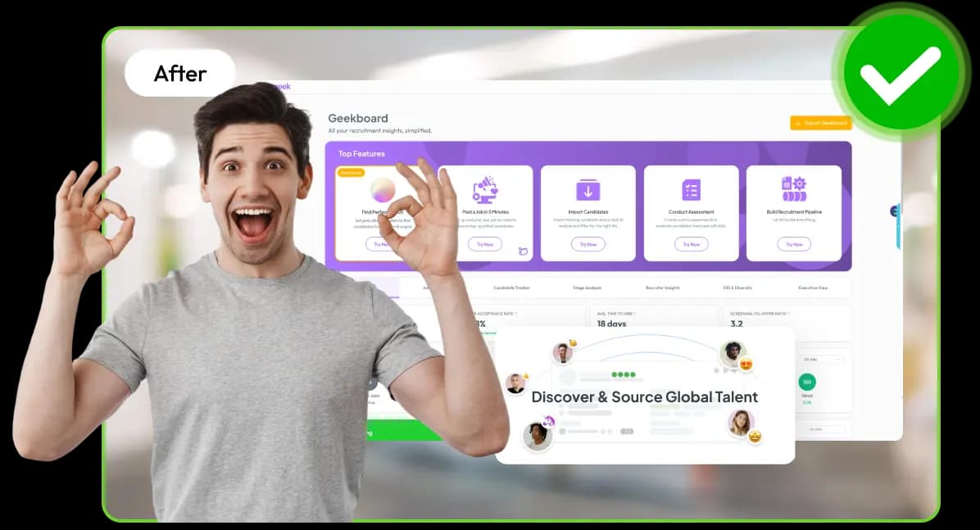Click Try Now under Build Recruitment Pipeline

click(x=794, y=244)
